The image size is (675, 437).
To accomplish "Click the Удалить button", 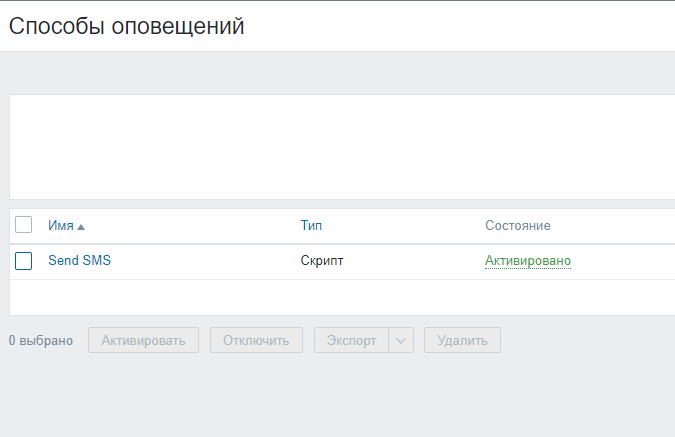I will click(x=462, y=340).
